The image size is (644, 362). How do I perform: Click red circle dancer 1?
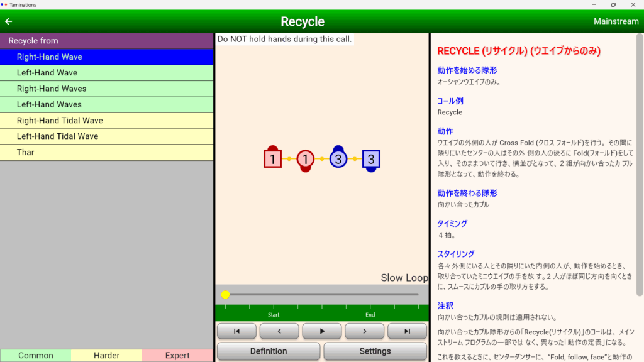[x=305, y=160]
